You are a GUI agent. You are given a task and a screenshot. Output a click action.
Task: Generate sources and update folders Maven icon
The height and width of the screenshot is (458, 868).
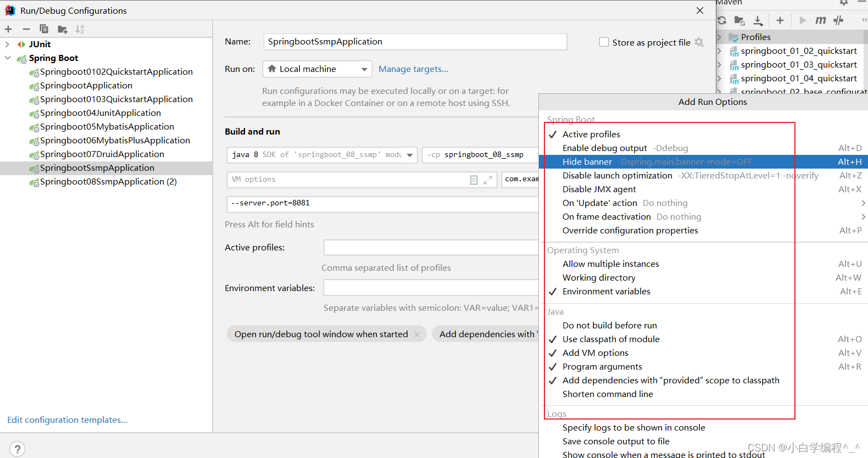pos(740,20)
